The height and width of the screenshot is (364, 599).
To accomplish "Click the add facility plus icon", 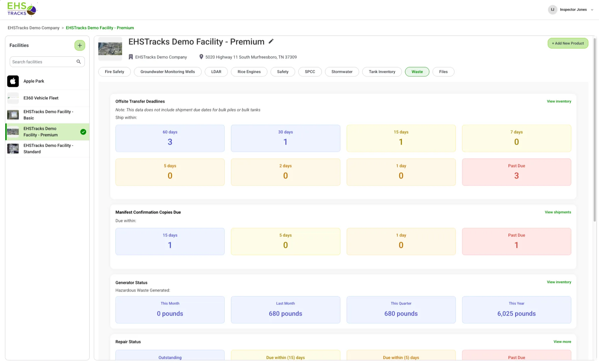I will [x=80, y=46].
